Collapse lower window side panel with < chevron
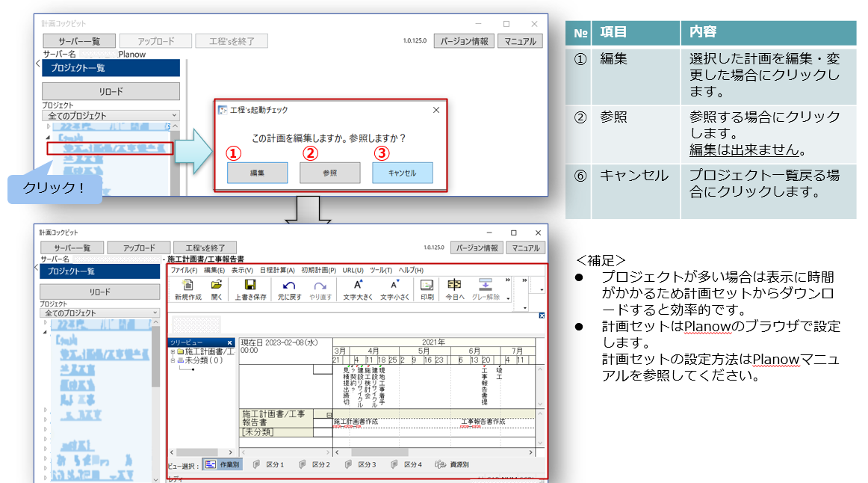Viewport: 868px width, 483px height. [36, 268]
